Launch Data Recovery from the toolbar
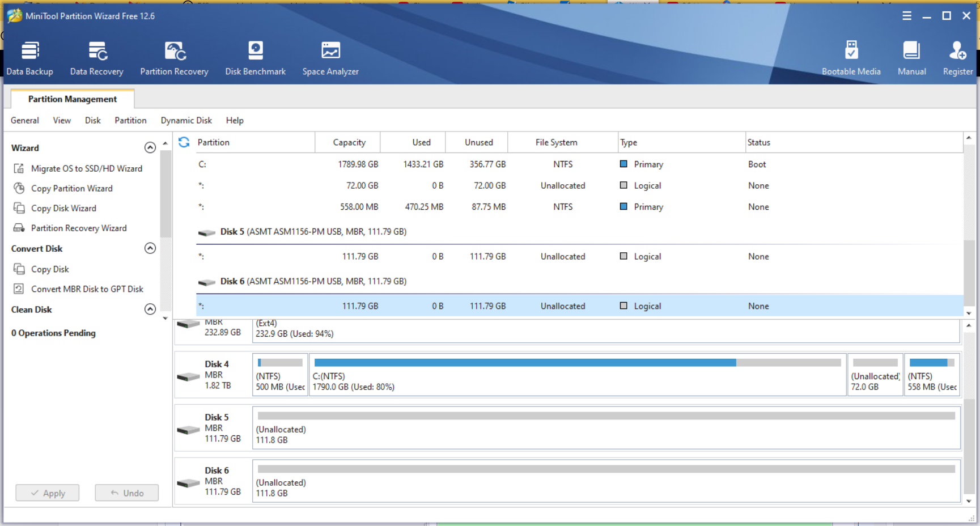The width and height of the screenshot is (980, 526). (x=96, y=58)
